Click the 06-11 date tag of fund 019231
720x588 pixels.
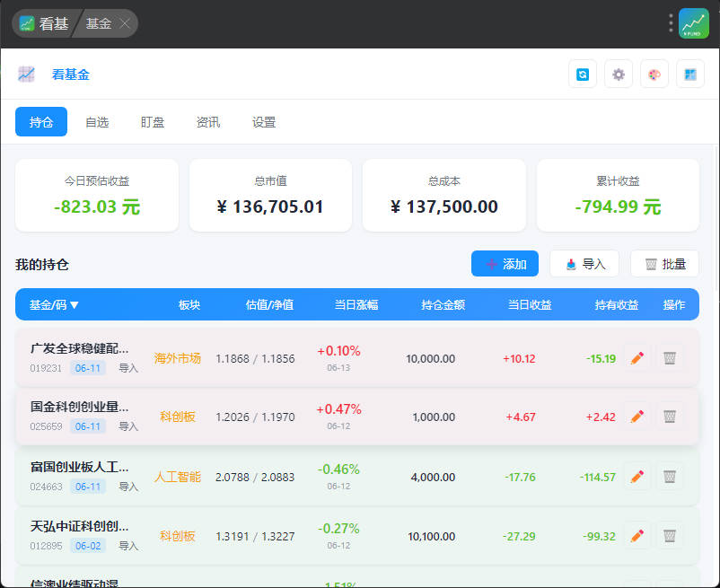[88, 368]
